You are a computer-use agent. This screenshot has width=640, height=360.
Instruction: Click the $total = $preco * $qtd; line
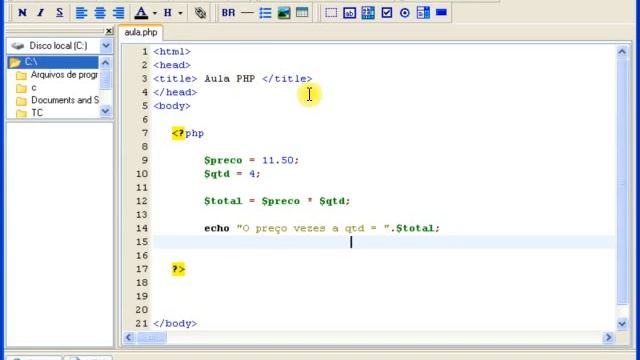pyautogui.click(x=277, y=201)
